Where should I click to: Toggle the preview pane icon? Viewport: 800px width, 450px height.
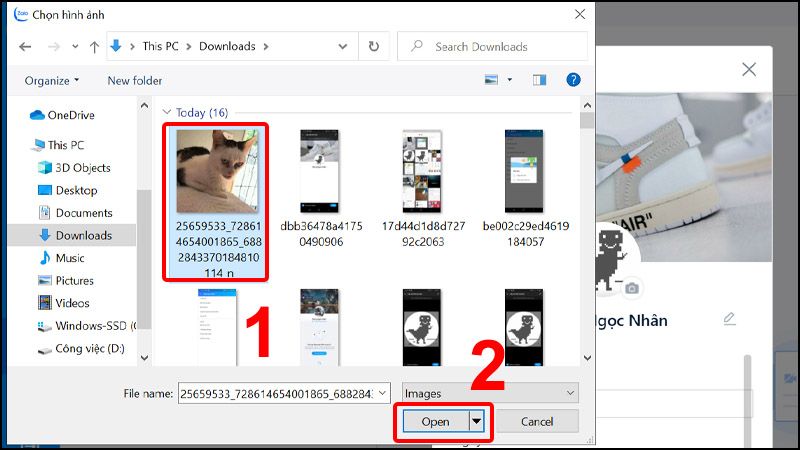540,80
